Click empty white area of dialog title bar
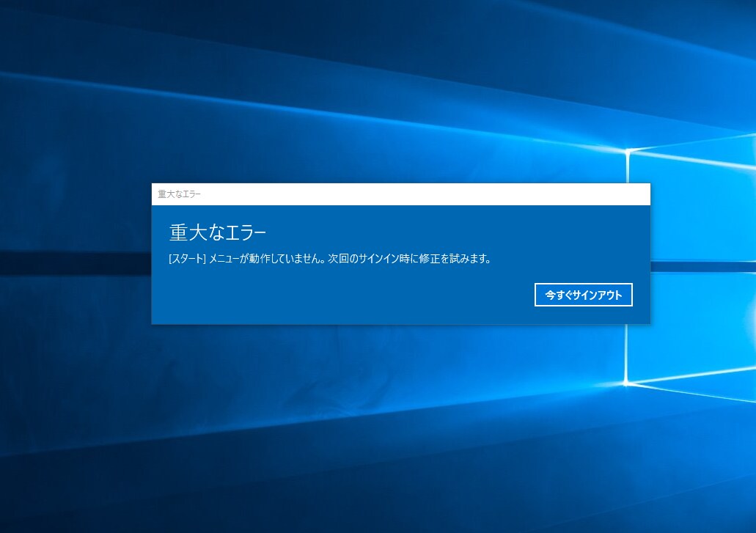Screen dimensions: 756x533 (x=425, y=194)
